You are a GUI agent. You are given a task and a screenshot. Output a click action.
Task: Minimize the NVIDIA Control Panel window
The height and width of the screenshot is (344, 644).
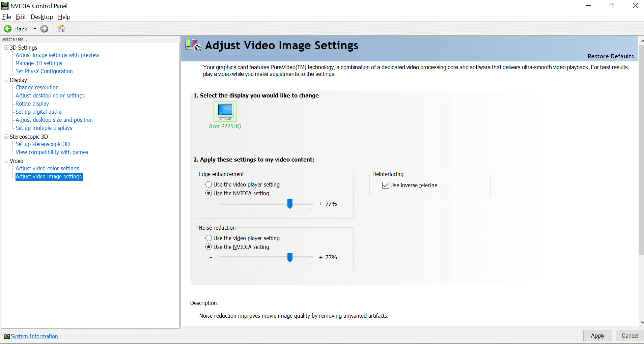tap(588, 6)
